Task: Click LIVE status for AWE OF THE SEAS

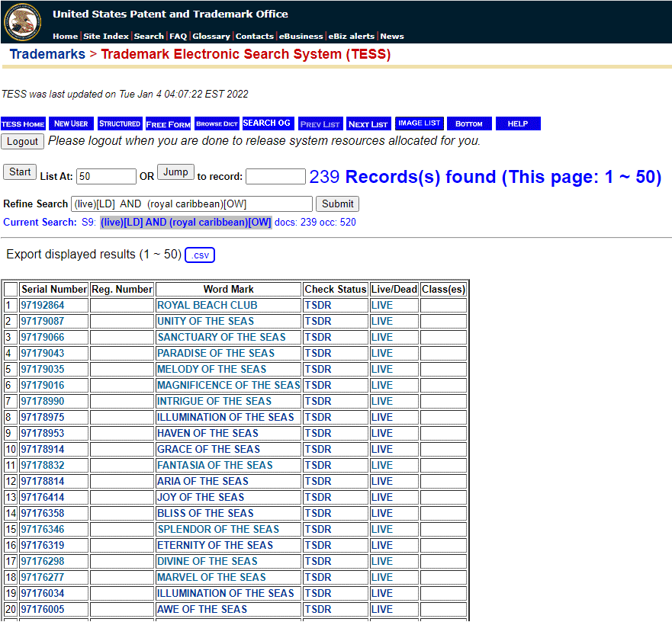Action: (x=382, y=609)
